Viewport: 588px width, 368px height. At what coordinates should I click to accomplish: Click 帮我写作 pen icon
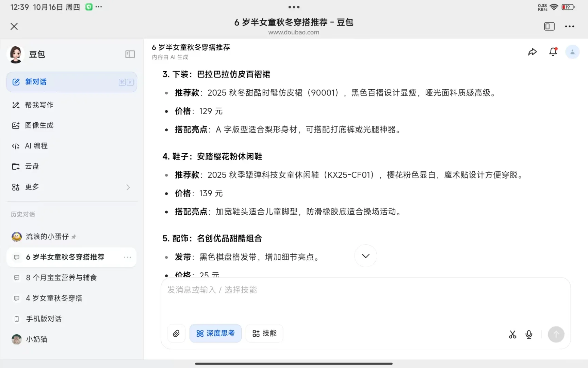pyautogui.click(x=16, y=105)
